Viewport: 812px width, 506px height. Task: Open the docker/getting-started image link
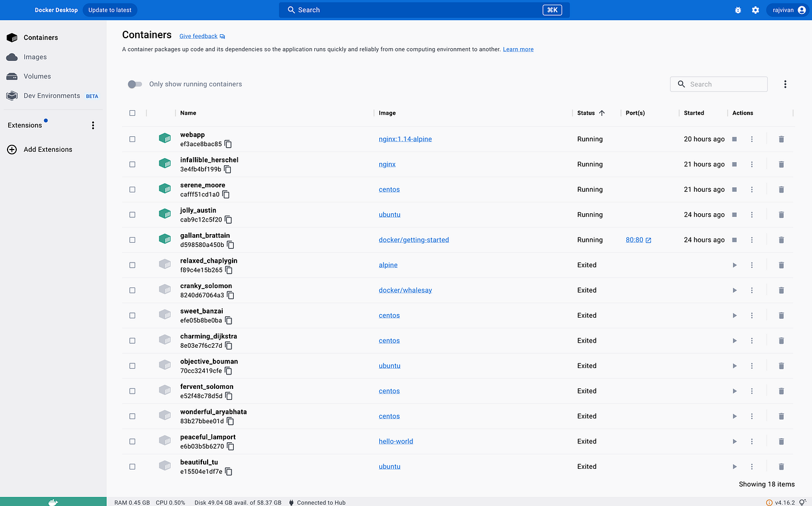pyautogui.click(x=414, y=240)
